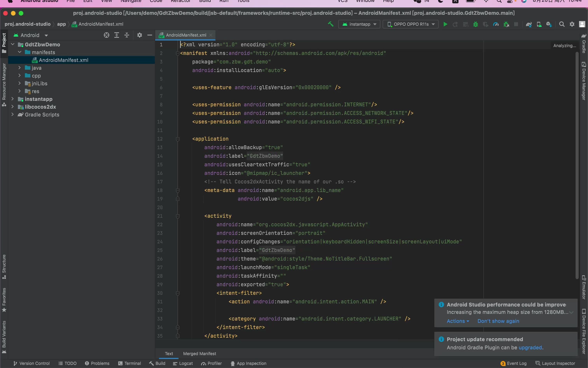The image size is (588, 368).
Task: Open the Problems tool window
Action: pyautogui.click(x=97, y=363)
